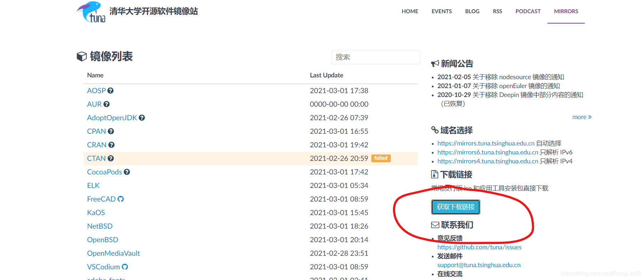Click the failed status badge on CTAN
This screenshot has width=644, height=280.
(381, 158)
